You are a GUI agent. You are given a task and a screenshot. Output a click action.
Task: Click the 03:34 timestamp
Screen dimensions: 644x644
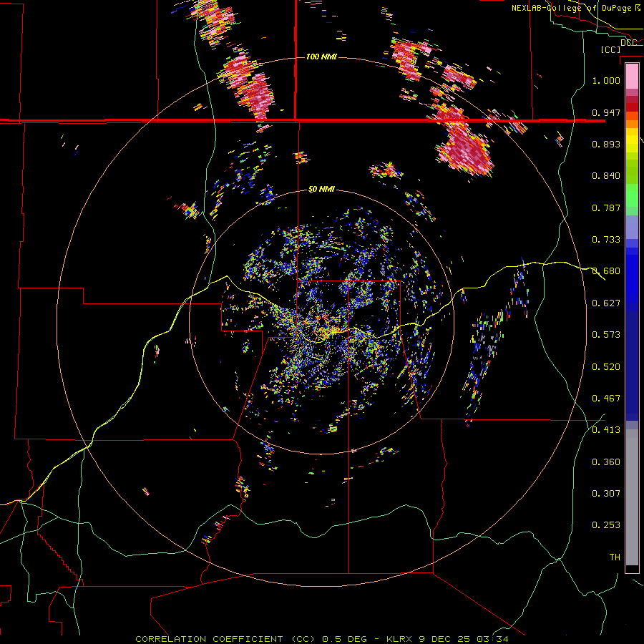coord(493,639)
